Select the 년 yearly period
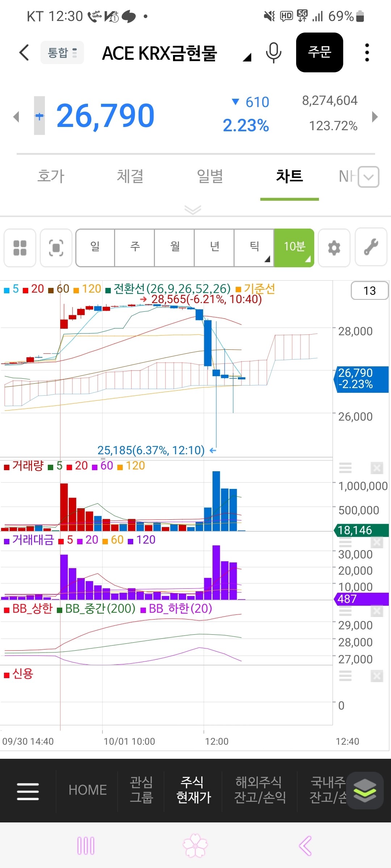 point(214,248)
